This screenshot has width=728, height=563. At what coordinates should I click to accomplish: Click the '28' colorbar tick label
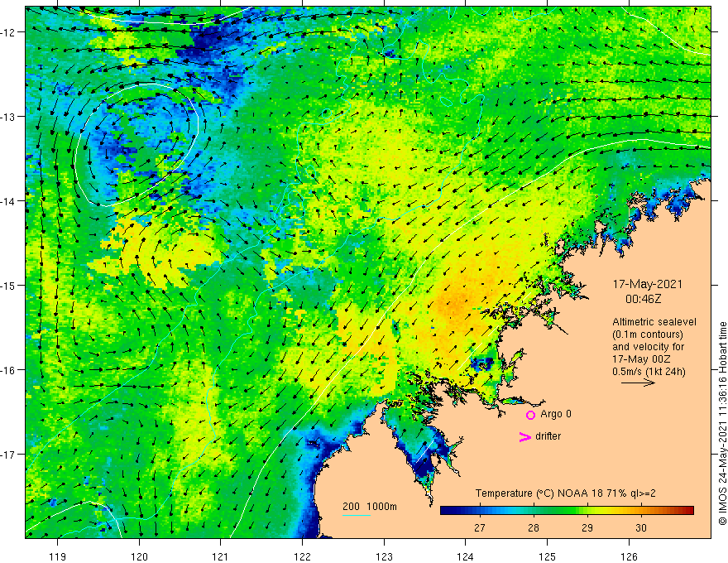[534, 527]
